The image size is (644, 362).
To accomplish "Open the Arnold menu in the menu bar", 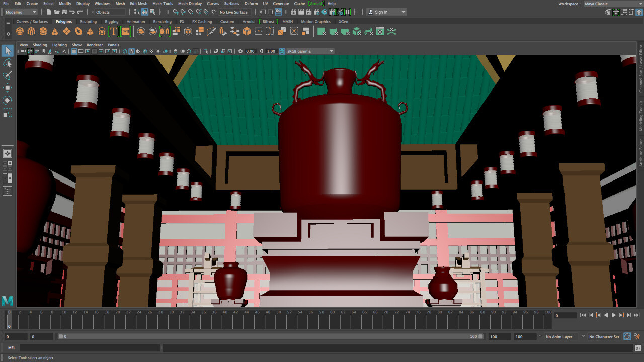I will [x=316, y=3].
